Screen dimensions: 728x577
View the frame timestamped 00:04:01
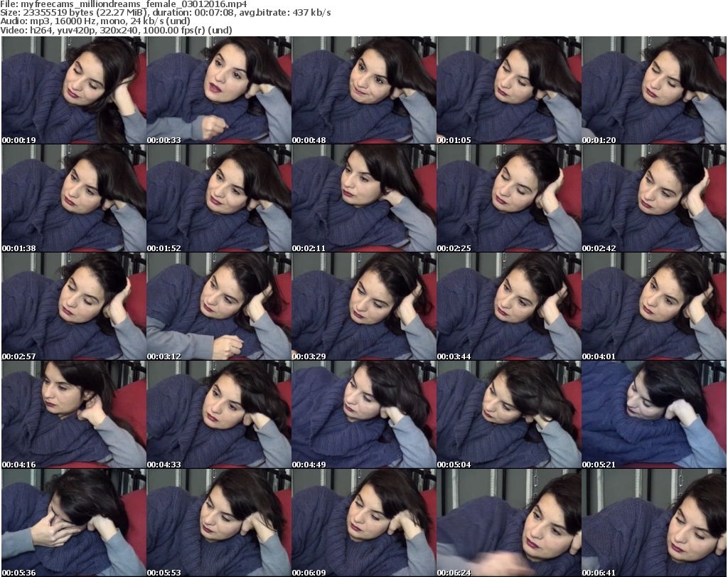pyautogui.click(x=654, y=307)
